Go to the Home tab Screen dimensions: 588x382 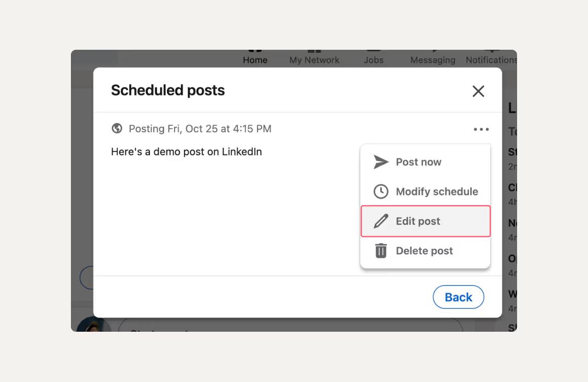255,59
